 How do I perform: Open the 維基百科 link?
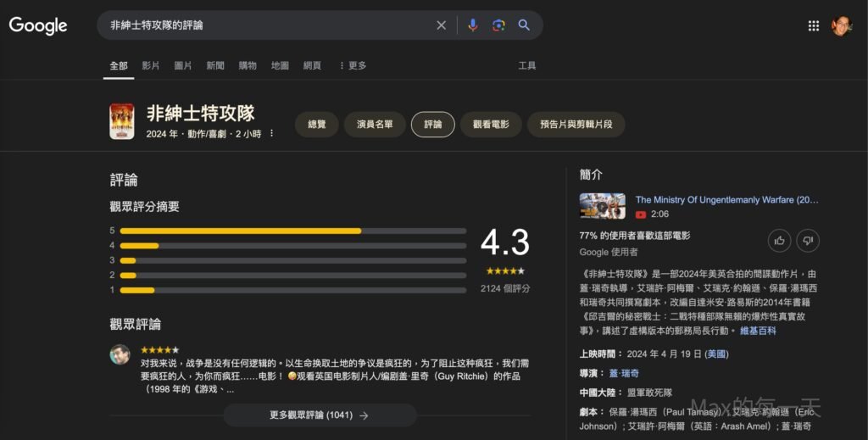click(x=758, y=331)
